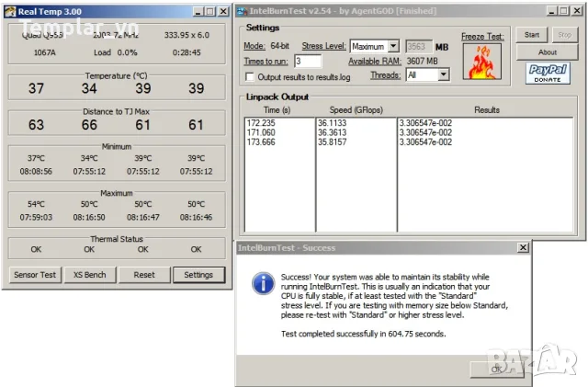Reset Real Temp min/max values
The image size is (588, 387).
pyautogui.click(x=144, y=275)
